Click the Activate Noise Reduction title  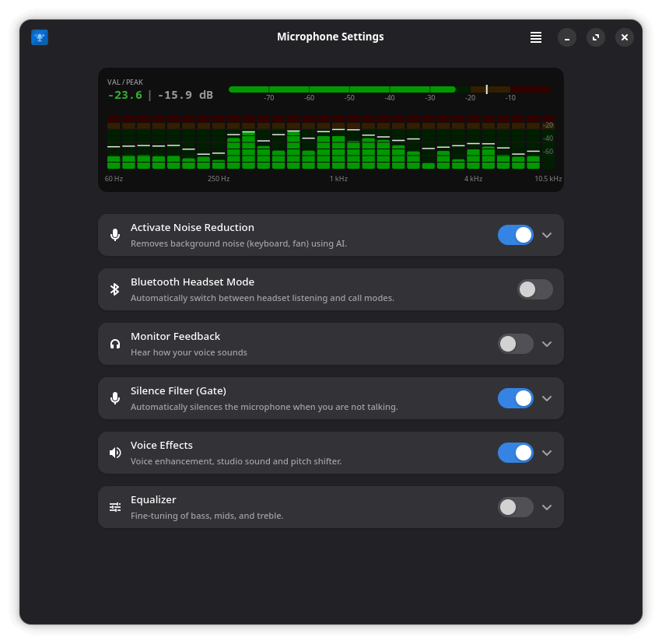coord(192,227)
